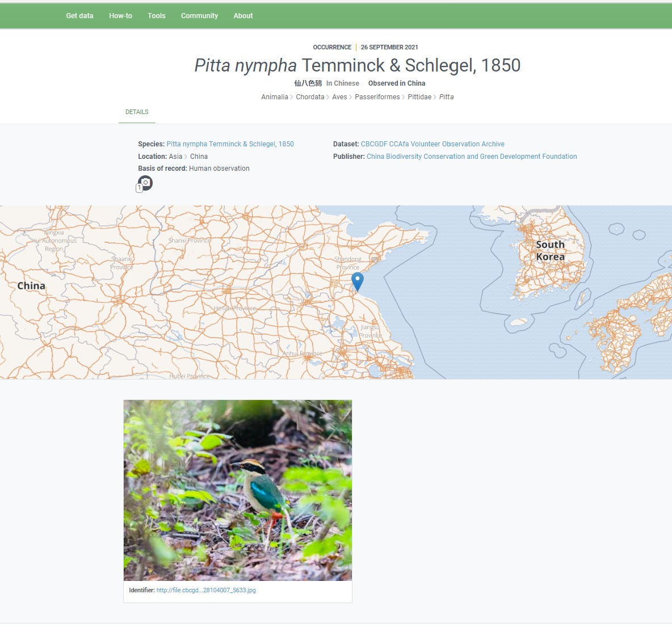Image resolution: width=672 pixels, height=636 pixels.
Task: Click the italic Pitta genus breadcrumb
Action: 447,97
